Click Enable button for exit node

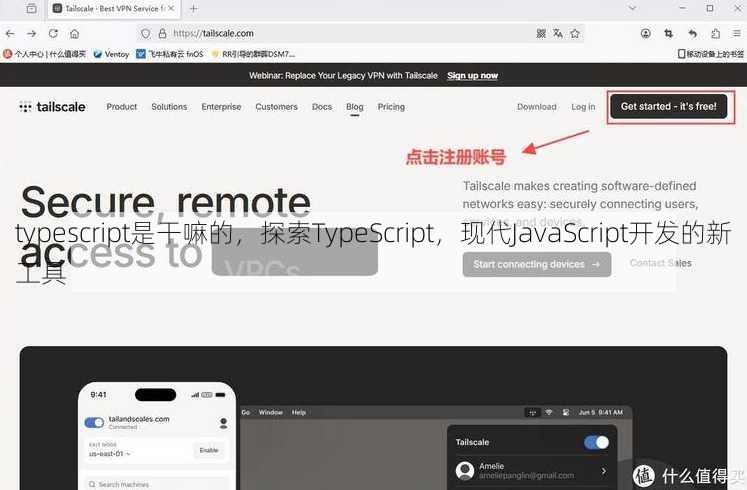(x=209, y=450)
